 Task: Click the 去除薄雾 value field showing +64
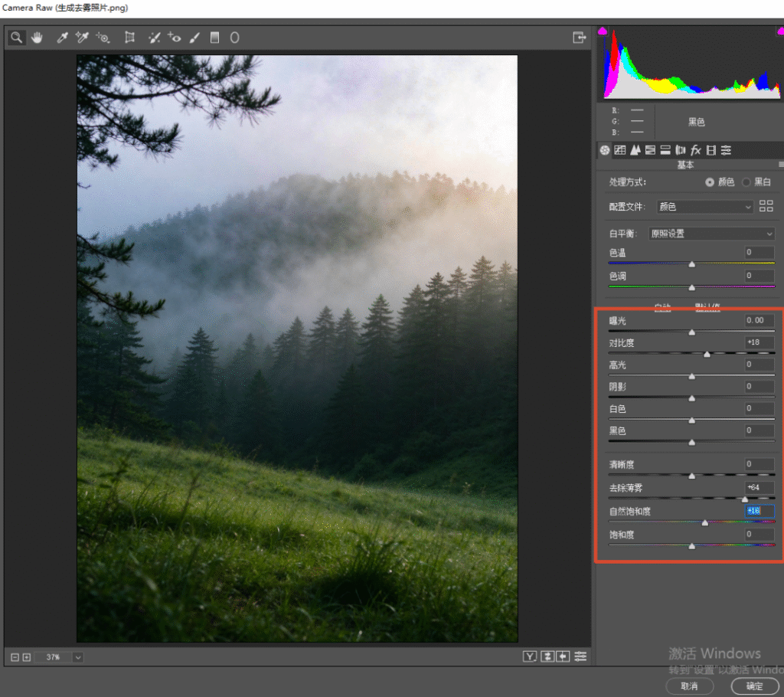(759, 487)
